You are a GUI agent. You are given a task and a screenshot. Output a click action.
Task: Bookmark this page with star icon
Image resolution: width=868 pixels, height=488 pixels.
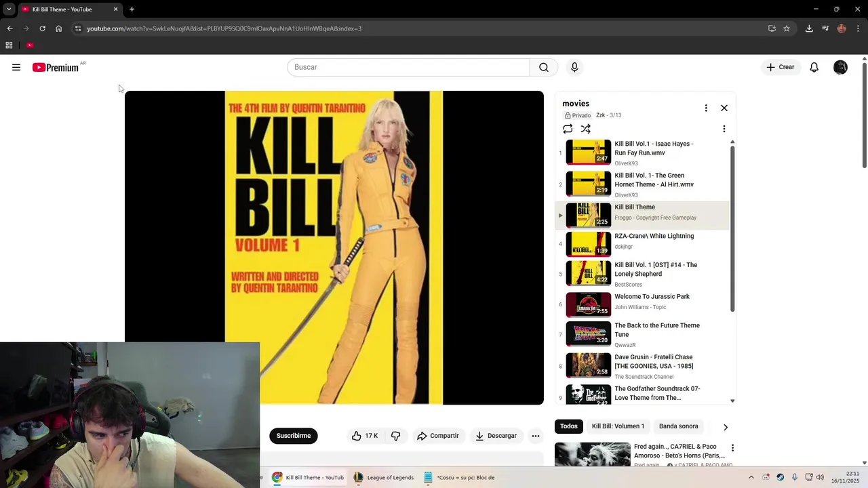coord(787,28)
